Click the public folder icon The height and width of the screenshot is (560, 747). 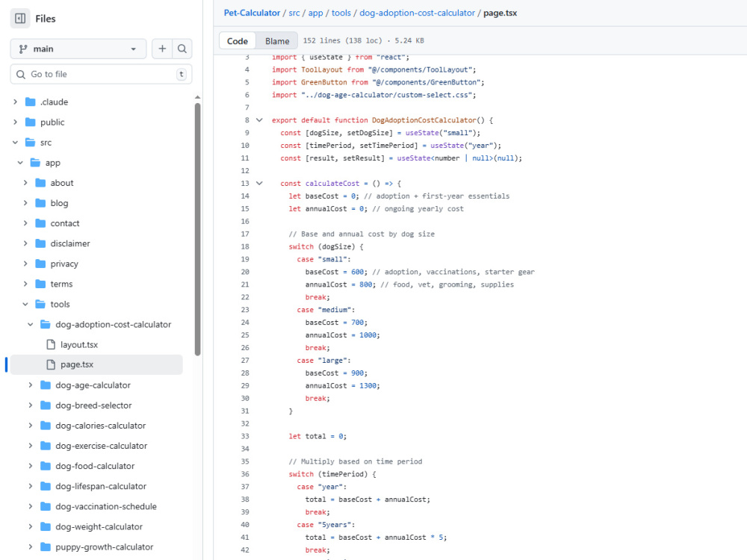click(x=31, y=122)
